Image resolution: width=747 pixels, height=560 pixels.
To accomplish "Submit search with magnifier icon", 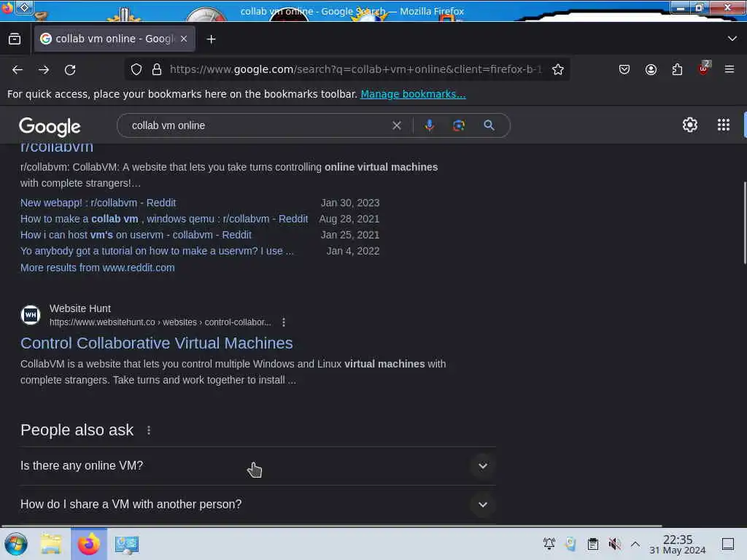I will (x=489, y=125).
